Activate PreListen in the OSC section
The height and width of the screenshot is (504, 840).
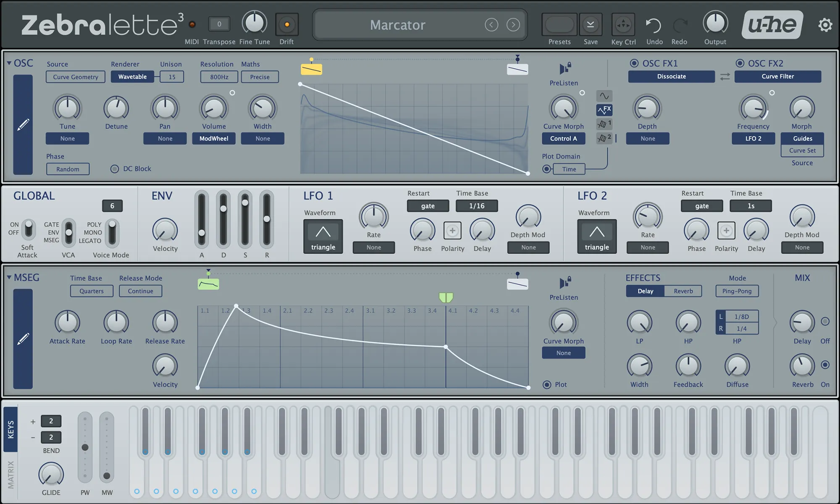[563, 69]
